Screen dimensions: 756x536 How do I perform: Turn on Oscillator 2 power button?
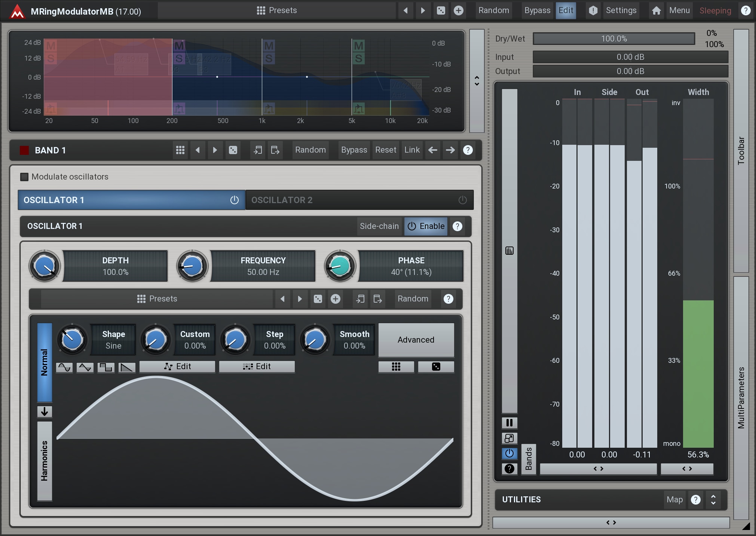[x=462, y=200]
